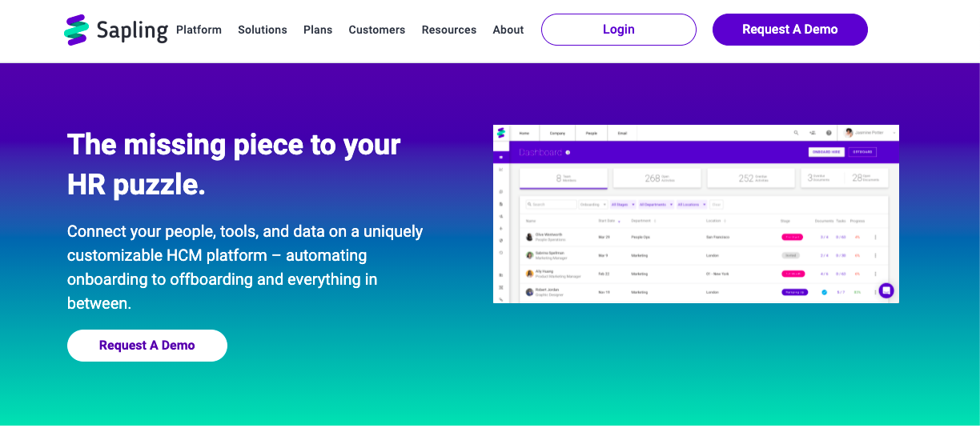This screenshot has width=980, height=436.
Task: Click Robert Jordan's blue checkmark icon
Action: coord(824,292)
